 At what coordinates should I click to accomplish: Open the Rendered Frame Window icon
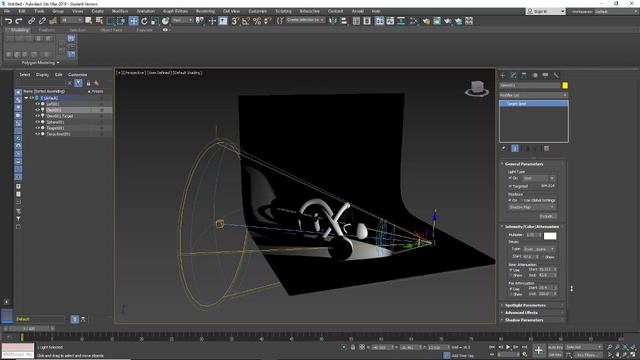click(437, 21)
